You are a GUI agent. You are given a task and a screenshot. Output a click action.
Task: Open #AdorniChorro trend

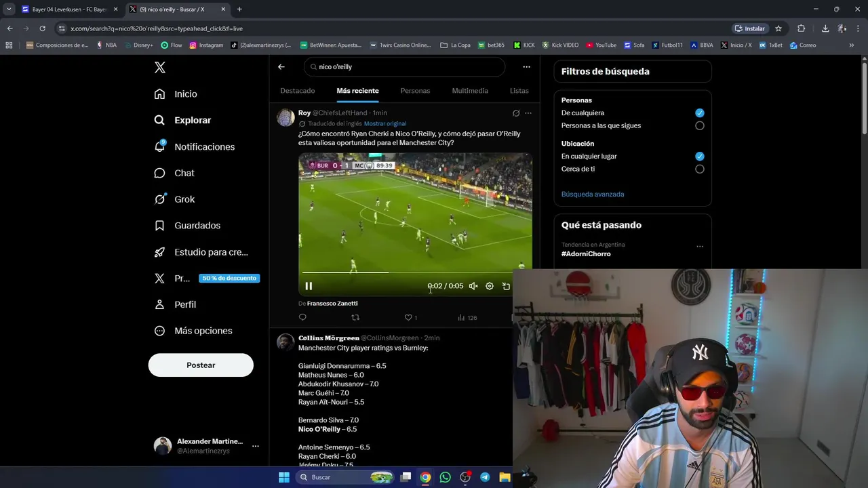coord(586,254)
